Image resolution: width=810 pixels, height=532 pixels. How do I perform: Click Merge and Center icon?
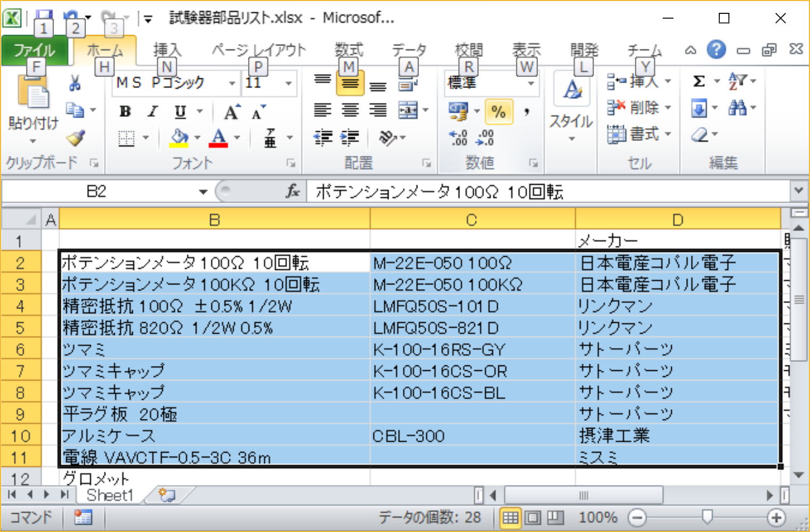click(x=408, y=110)
